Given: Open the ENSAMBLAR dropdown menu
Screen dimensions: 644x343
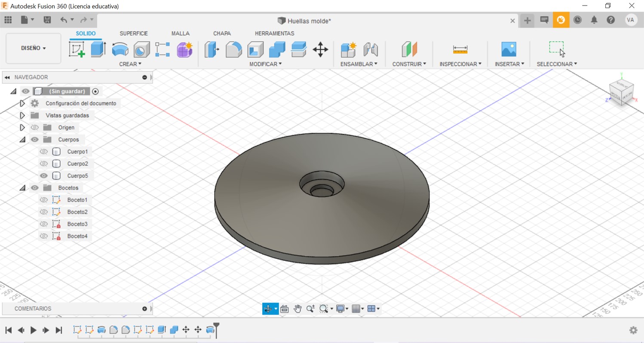Looking at the screenshot, I should [x=359, y=64].
